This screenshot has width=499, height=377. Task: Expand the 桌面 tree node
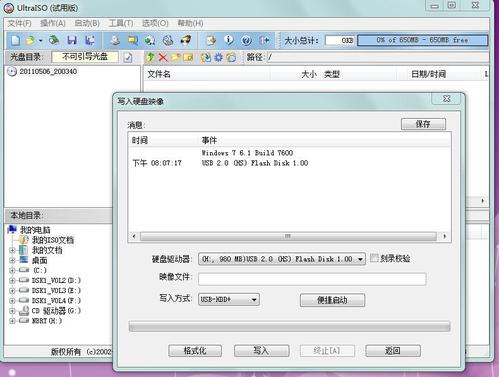tap(12, 260)
